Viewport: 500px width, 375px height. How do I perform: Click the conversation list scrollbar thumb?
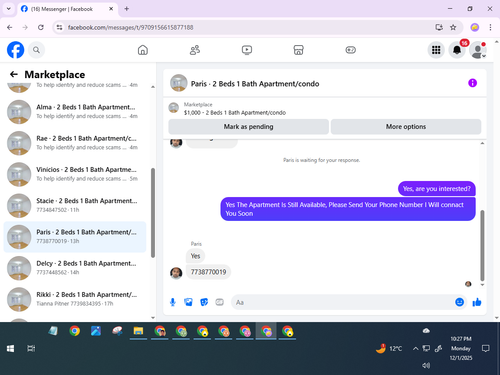(153, 213)
